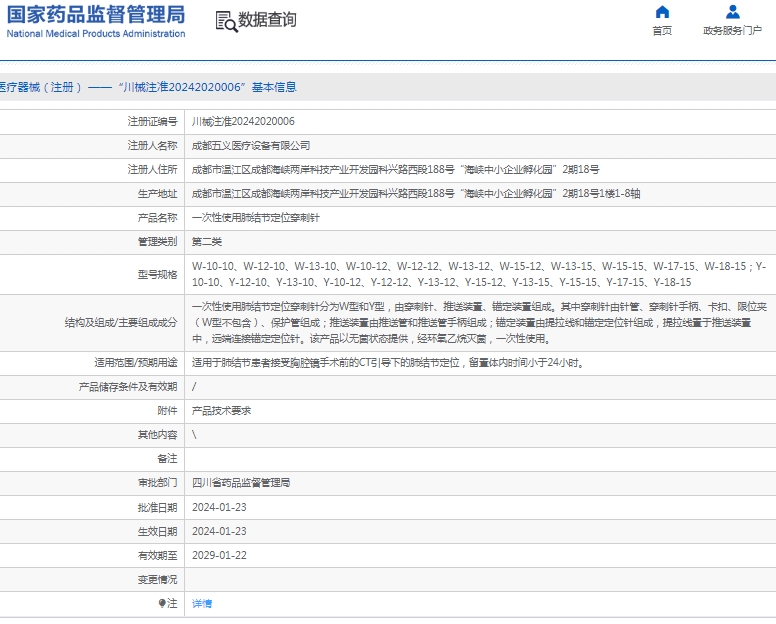The image size is (776, 624).
Task: Click the 基本信息 section heading
Action: 274,87
